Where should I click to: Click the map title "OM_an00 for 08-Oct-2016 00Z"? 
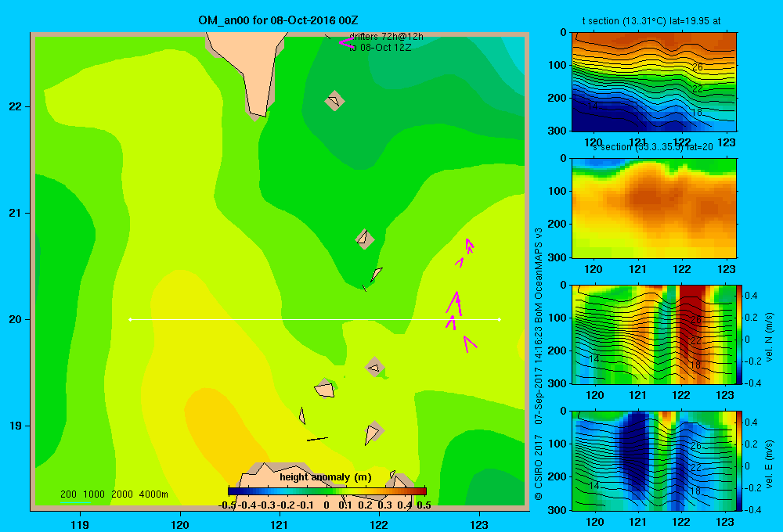278,20
